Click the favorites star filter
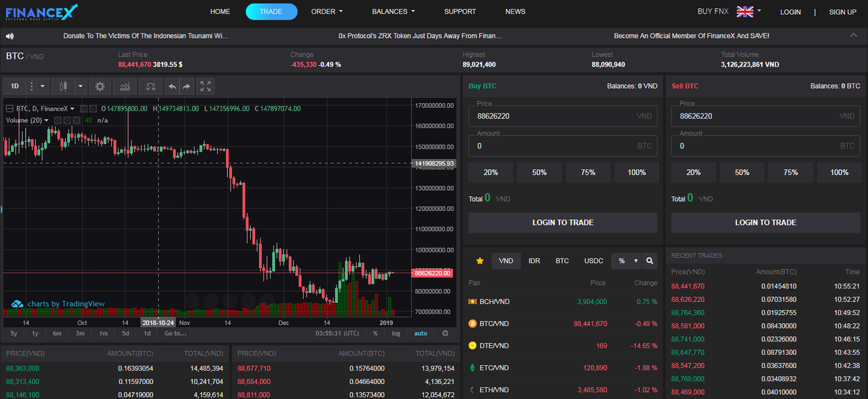 [x=480, y=261]
